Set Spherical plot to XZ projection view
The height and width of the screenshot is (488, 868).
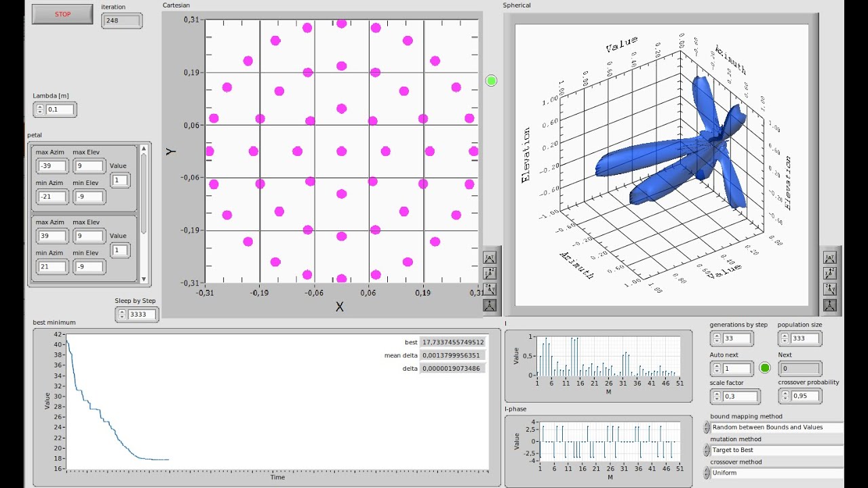click(830, 273)
